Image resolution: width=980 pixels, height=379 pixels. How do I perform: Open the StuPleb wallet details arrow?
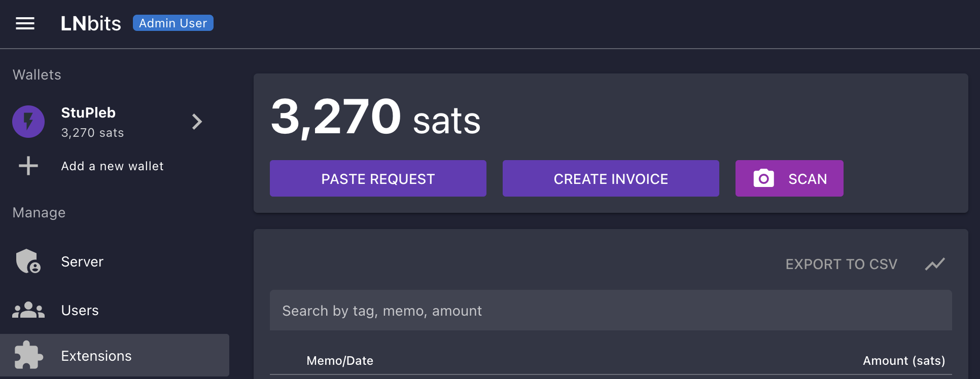pyautogui.click(x=197, y=122)
